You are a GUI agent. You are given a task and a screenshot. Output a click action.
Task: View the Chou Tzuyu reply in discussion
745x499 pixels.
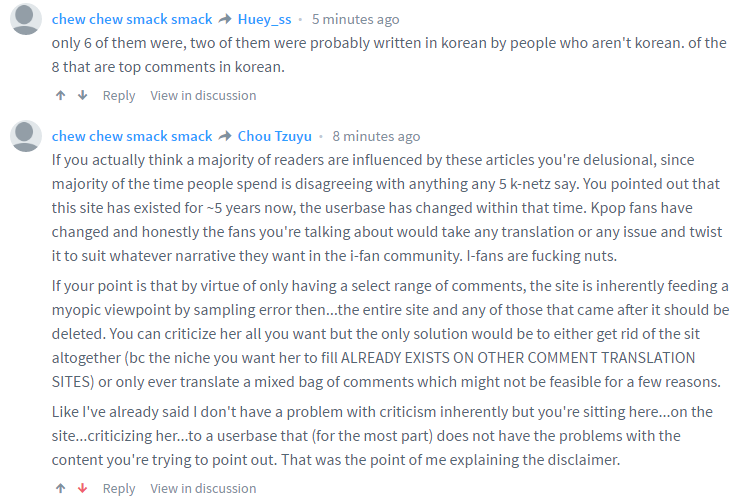pyautogui.click(x=203, y=489)
